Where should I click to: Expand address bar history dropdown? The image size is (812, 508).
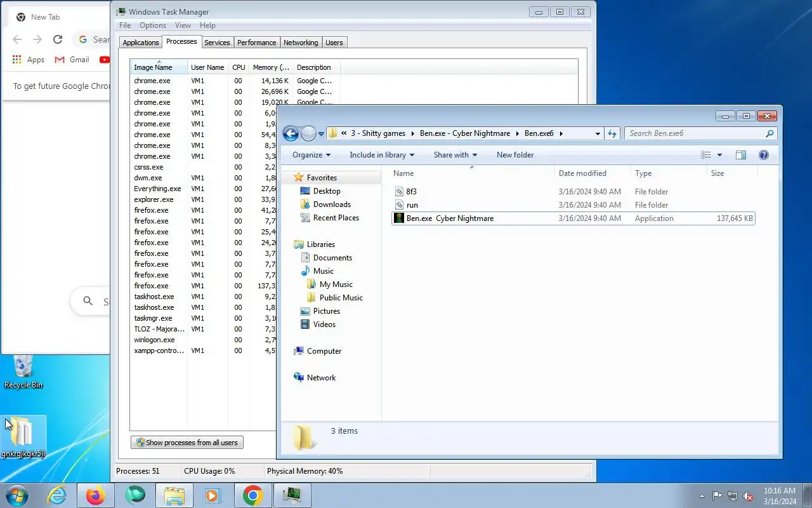pos(598,133)
